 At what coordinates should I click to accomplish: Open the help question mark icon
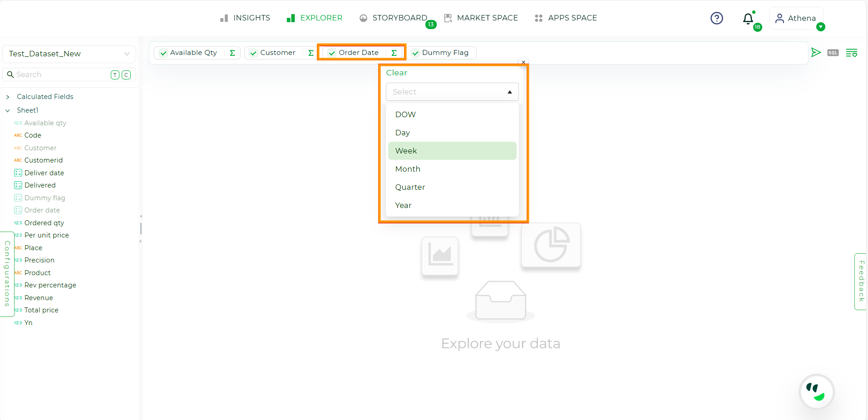point(716,18)
